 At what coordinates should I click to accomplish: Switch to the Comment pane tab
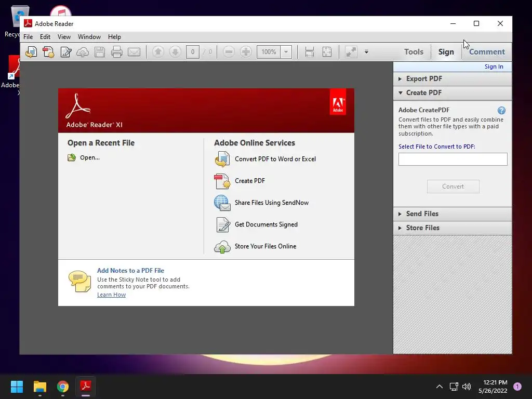tap(487, 52)
